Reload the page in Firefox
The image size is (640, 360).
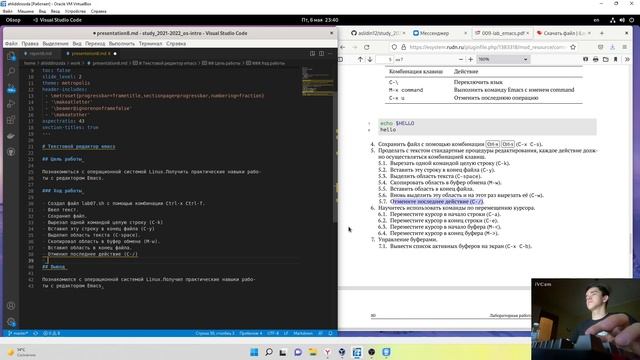(x=367, y=47)
